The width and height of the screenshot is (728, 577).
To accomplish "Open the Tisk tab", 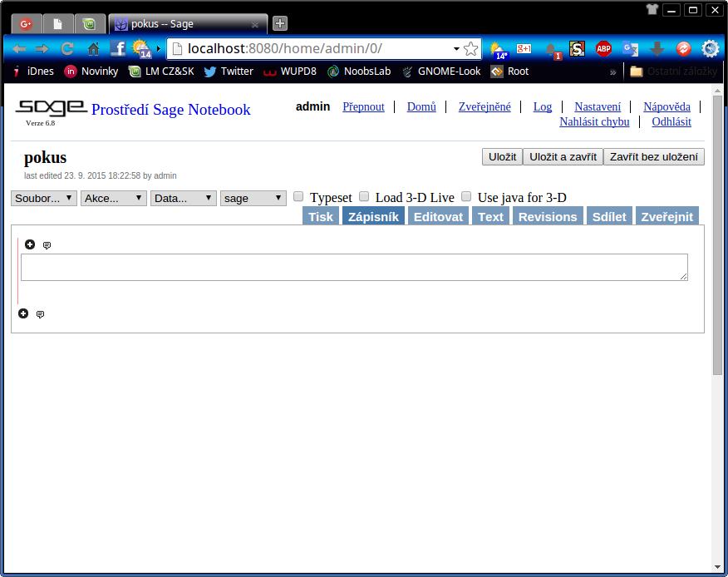I will pos(321,216).
